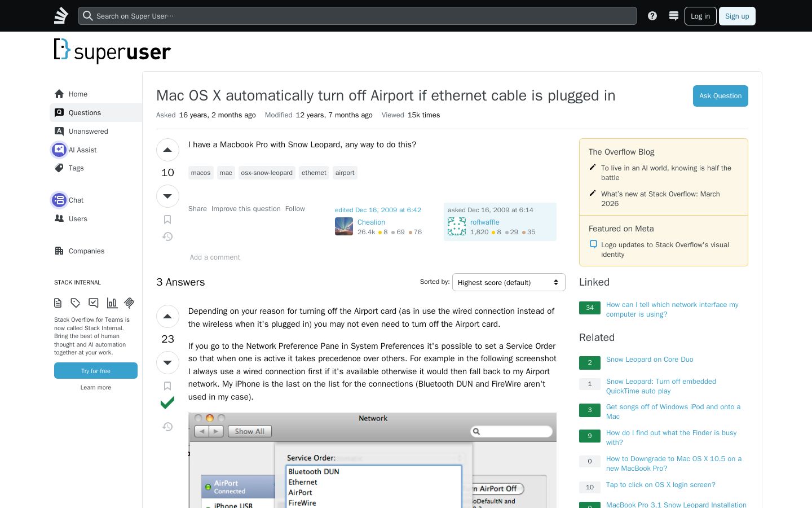Viewport: 812px width, 508px height.
Task: Select the macos tag
Action: click(x=201, y=173)
